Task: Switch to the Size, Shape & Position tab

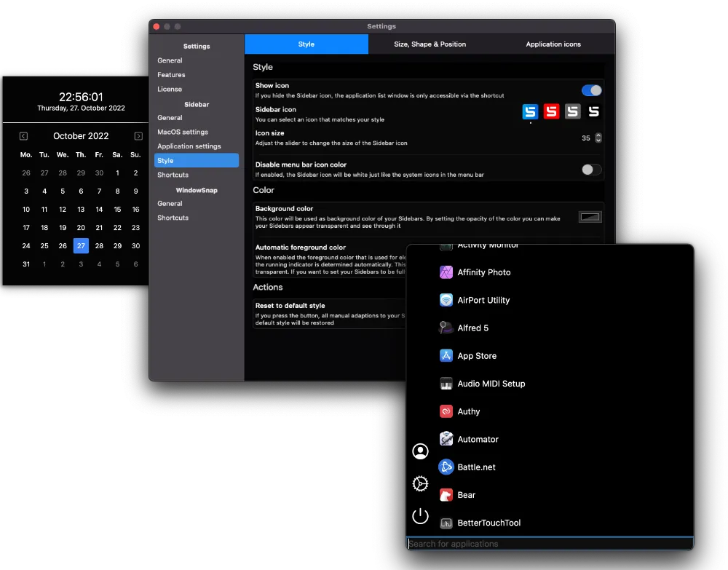Action: click(x=430, y=44)
